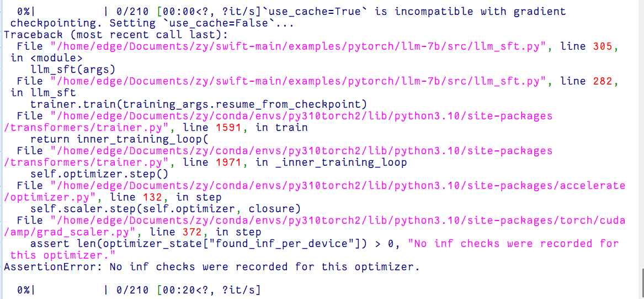Screen dimensions: 644x299
Task: Click the trainer.train(training_args.resume_from_checkpoint) code line
Action: pos(199,104)
